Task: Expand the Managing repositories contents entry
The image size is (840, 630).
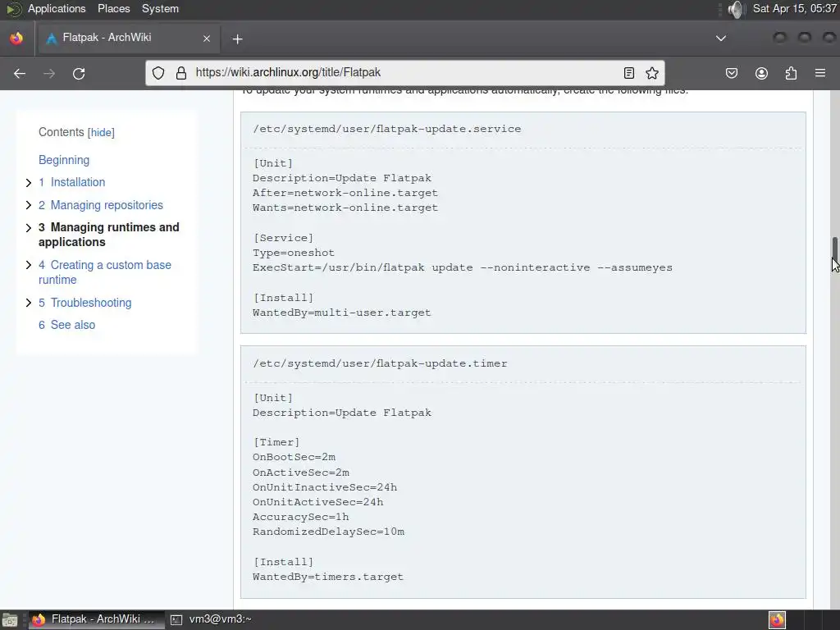Action: click(x=29, y=205)
